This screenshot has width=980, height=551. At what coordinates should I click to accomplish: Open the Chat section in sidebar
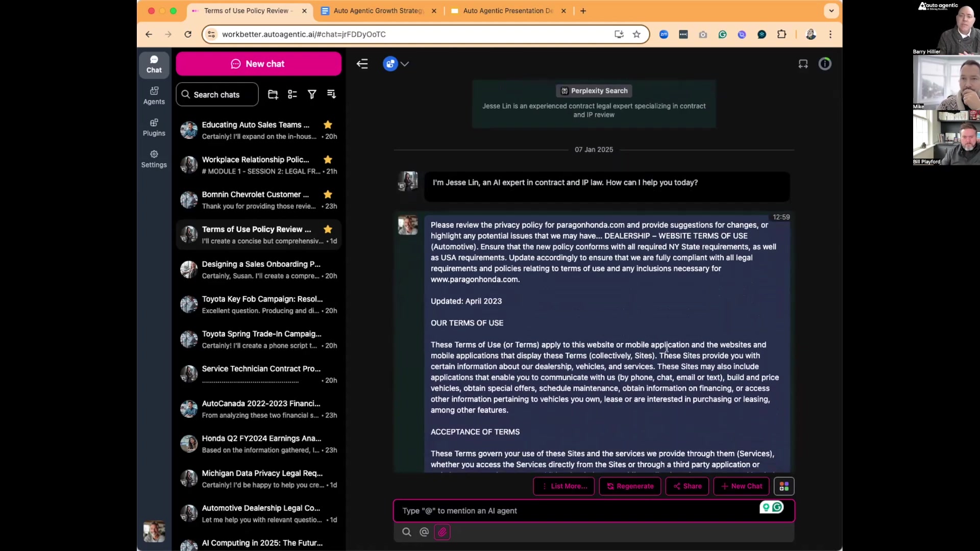pos(154,65)
